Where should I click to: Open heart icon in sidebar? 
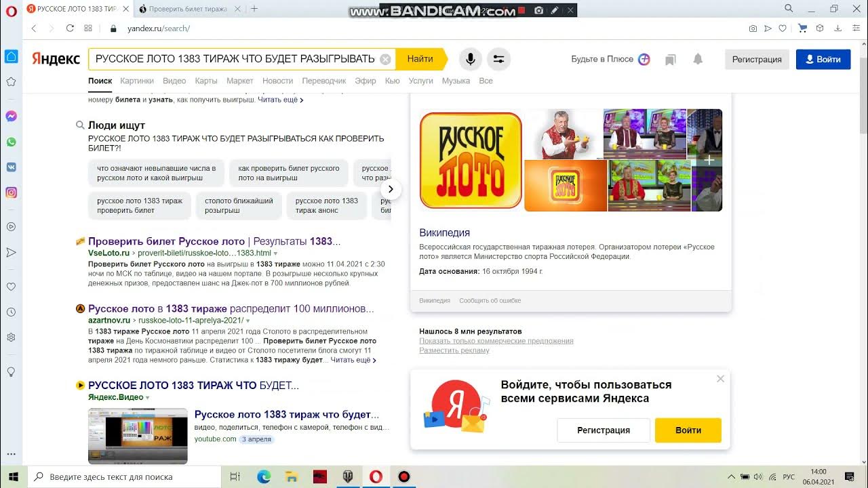(x=11, y=287)
